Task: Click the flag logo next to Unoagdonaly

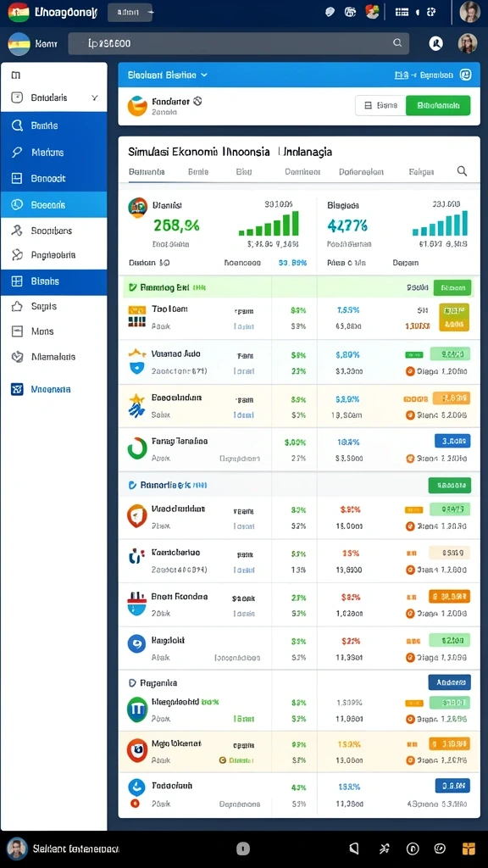Action: [19, 12]
